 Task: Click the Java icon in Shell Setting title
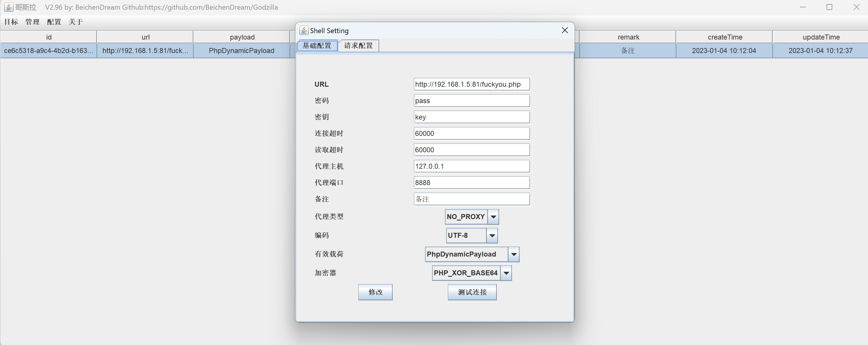pos(304,30)
